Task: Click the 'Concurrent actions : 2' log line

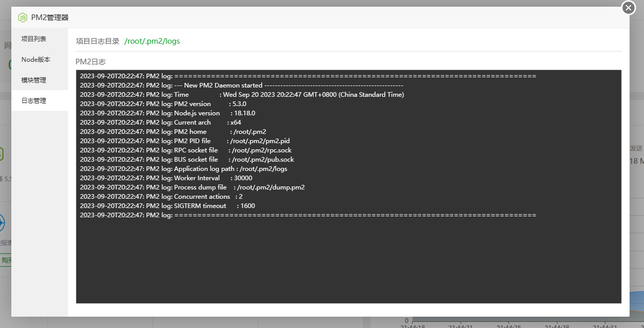Action: point(161,196)
